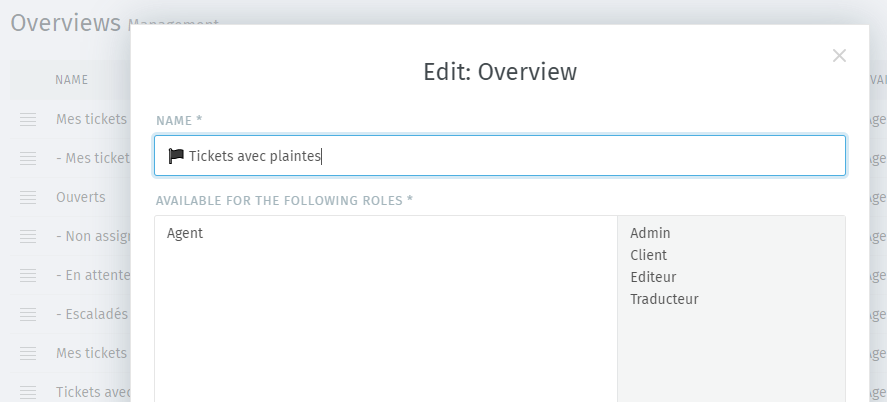Click drag handle of En attente row
Viewport: 887px width, 402px height.
pos(28,275)
